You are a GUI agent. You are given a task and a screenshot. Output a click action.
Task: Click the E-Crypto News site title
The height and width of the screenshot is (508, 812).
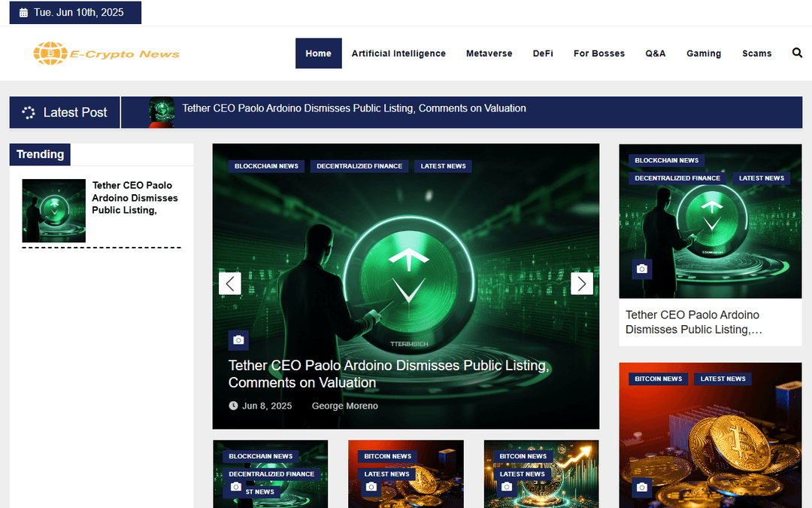click(124, 54)
